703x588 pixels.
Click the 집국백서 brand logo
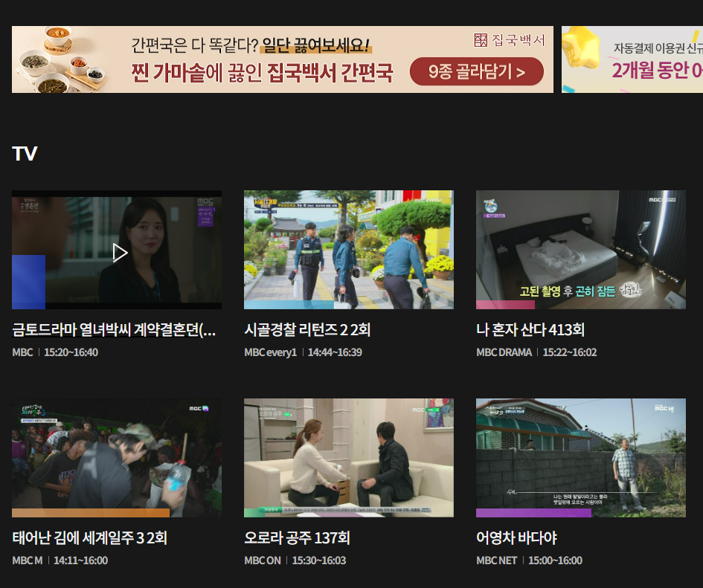[510, 40]
